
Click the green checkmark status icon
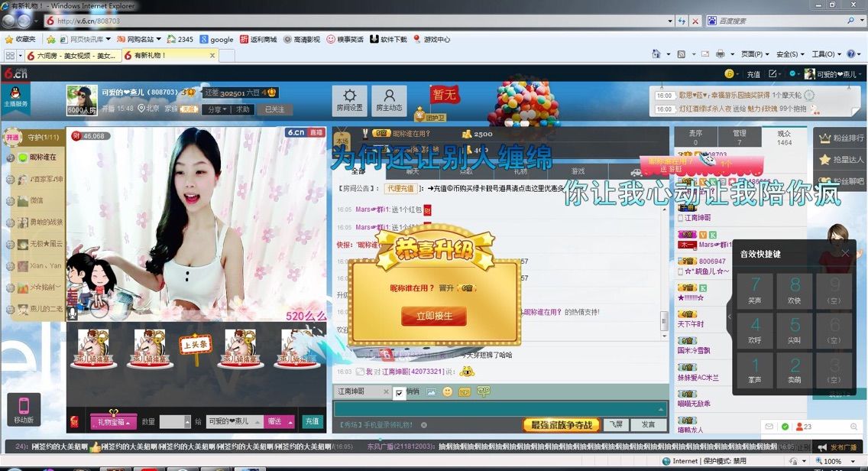785,427
